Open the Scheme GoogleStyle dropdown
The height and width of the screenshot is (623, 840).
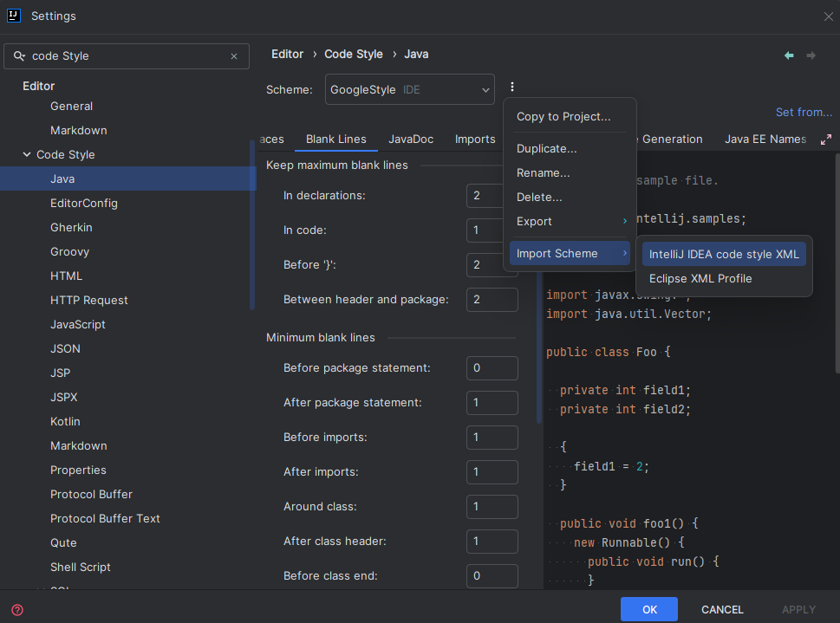coord(410,89)
